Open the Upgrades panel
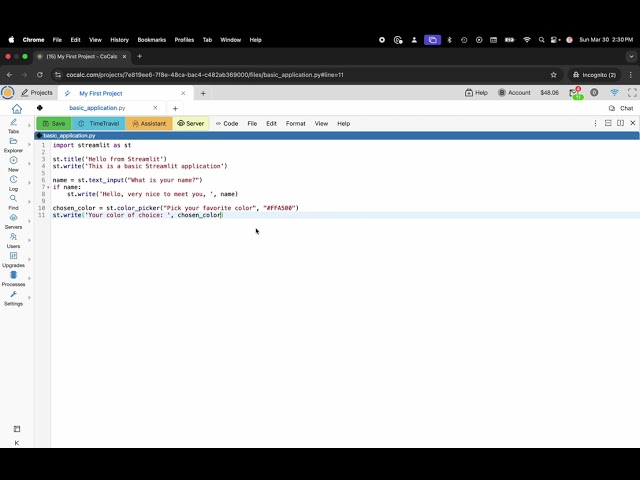Image resolution: width=640 pixels, height=480 pixels. (13, 260)
